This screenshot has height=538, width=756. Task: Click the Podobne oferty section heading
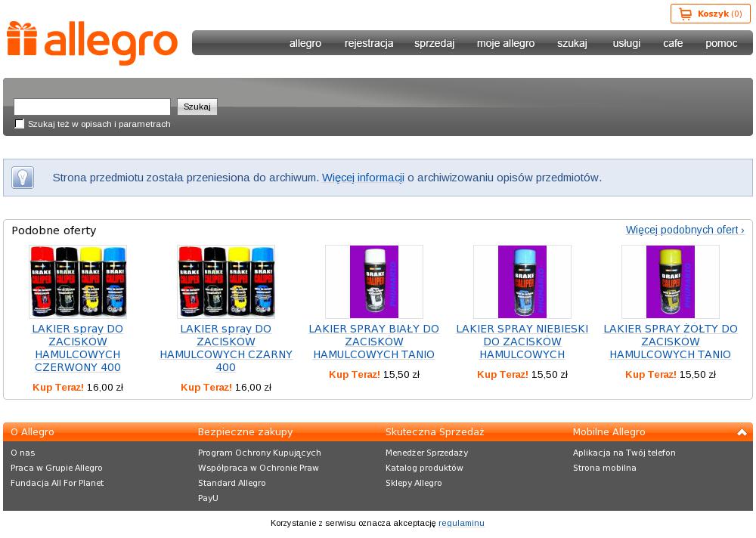pyautogui.click(x=54, y=230)
